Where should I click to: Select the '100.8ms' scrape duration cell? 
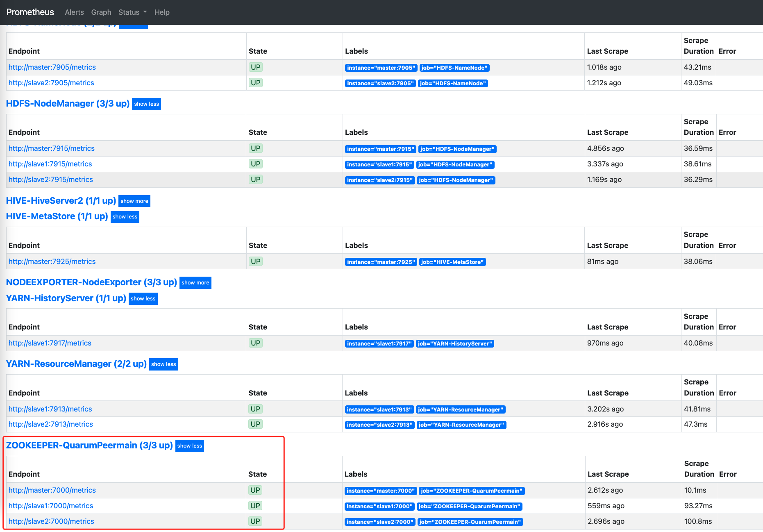698,521
